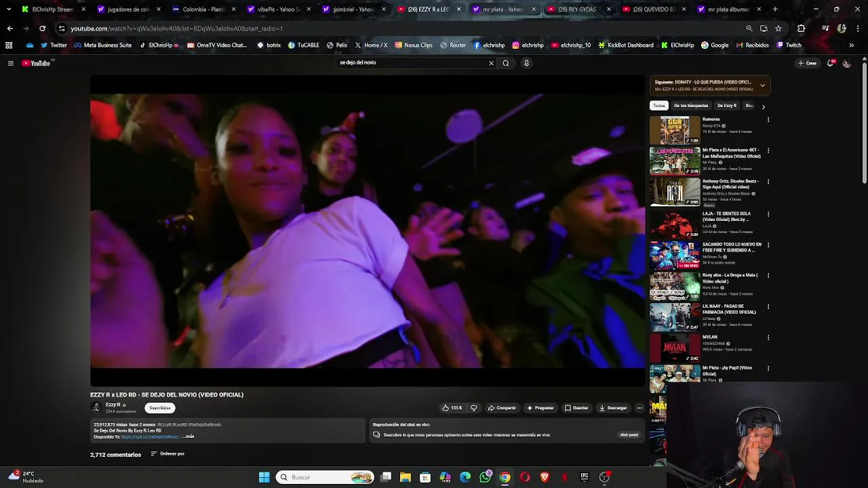This screenshot has width=868, height=488.
Task: Open WhatsApp from the taskbar
Action: click(486, 477)
